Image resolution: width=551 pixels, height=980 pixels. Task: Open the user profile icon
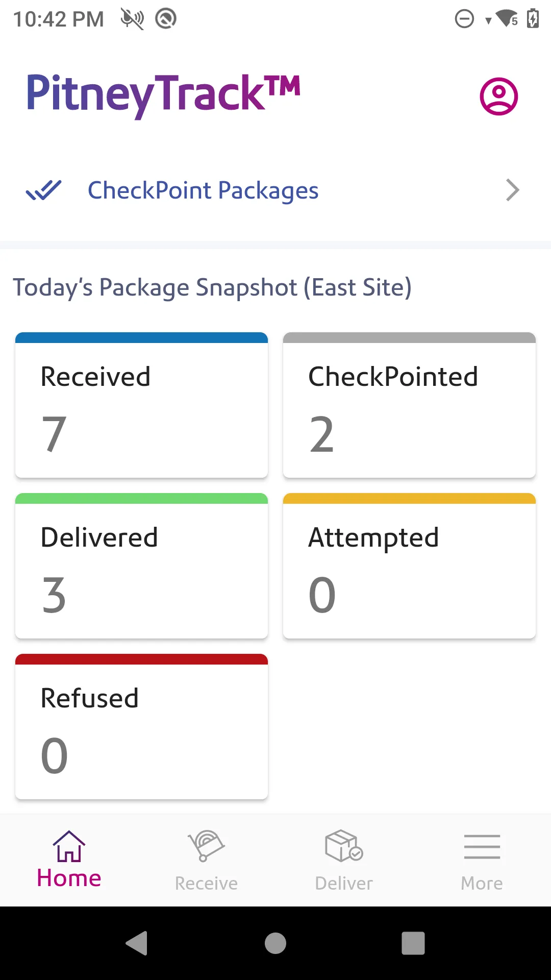click(498, 96)
